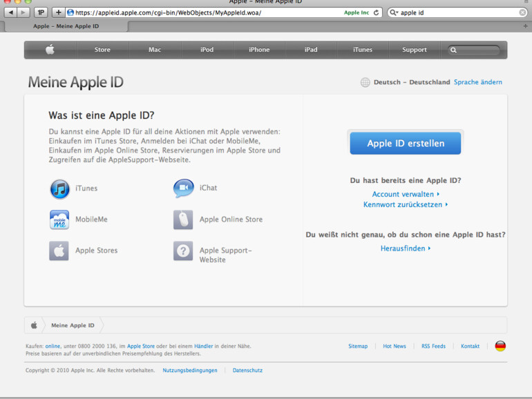The image size is (532, 399).
Task: Click the Kennwort zurücksetzen link
Action: [x=406, y=204]
